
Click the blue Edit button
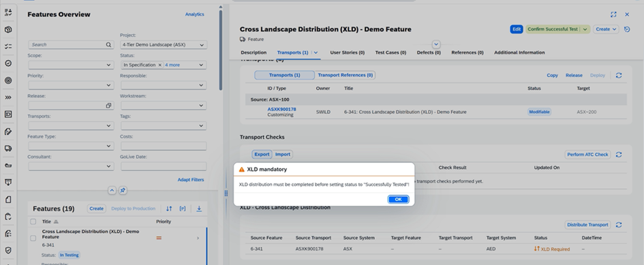(517, 29)
